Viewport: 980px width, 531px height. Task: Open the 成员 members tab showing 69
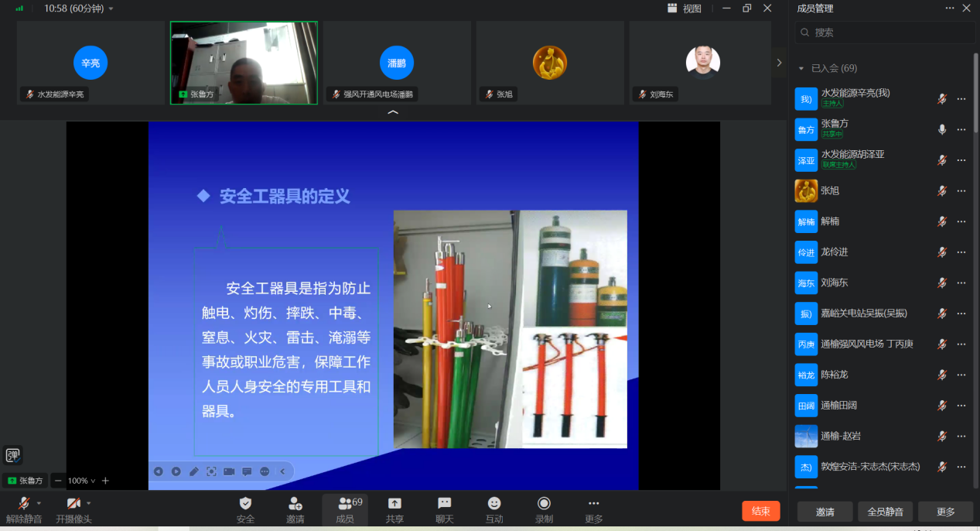tap(345, 504)
